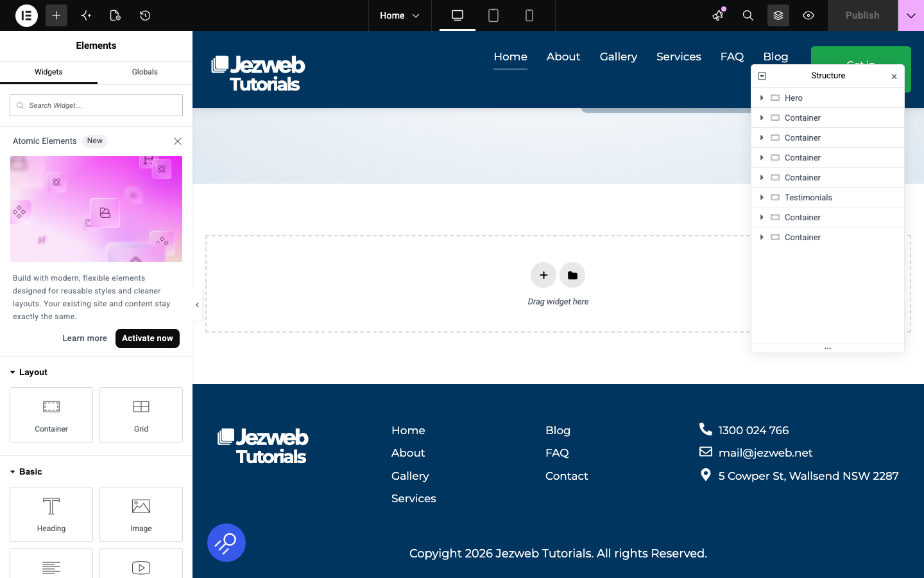Toggle the Structure layers icon
The image size is (924, 578).
[x=778, y=15]
